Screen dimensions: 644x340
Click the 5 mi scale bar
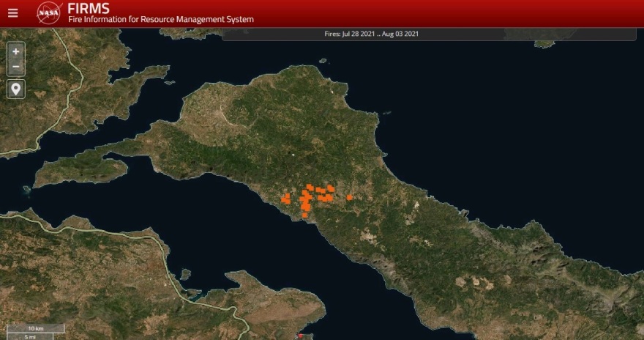(31, 336)
